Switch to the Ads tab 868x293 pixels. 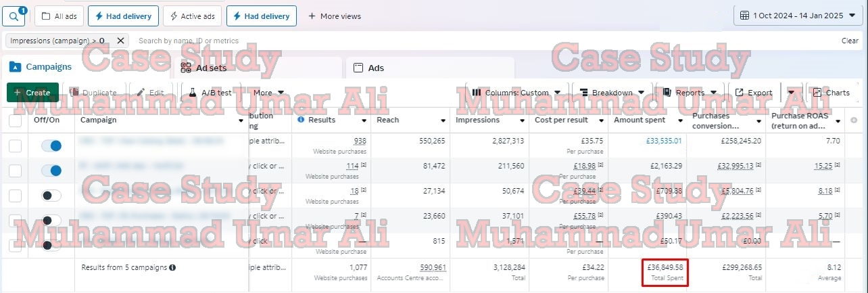click(x=376, y=68)
